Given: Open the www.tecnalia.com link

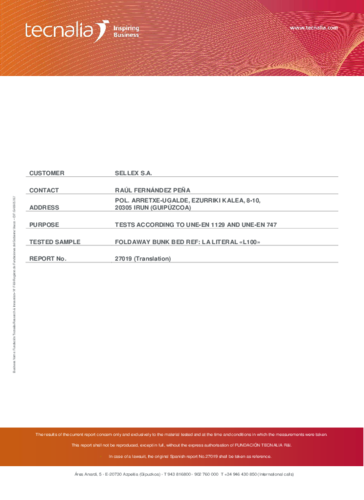Looking at the screenshot, I should (x=314, y=28).
